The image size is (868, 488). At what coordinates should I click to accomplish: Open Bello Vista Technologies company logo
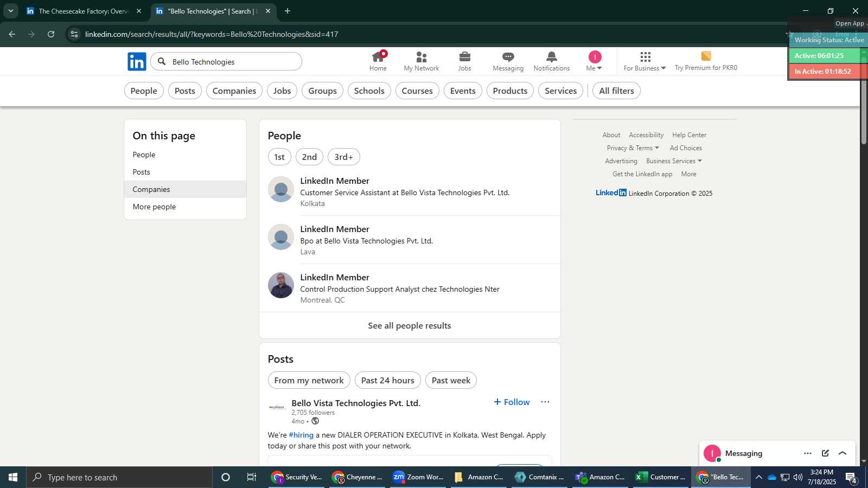coord(277,408)
